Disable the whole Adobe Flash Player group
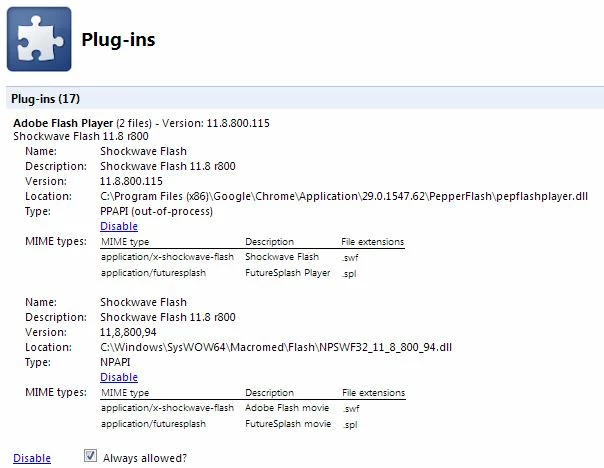Screen dimensions: 604x468 pyautogui.click(x=32, y=458)
